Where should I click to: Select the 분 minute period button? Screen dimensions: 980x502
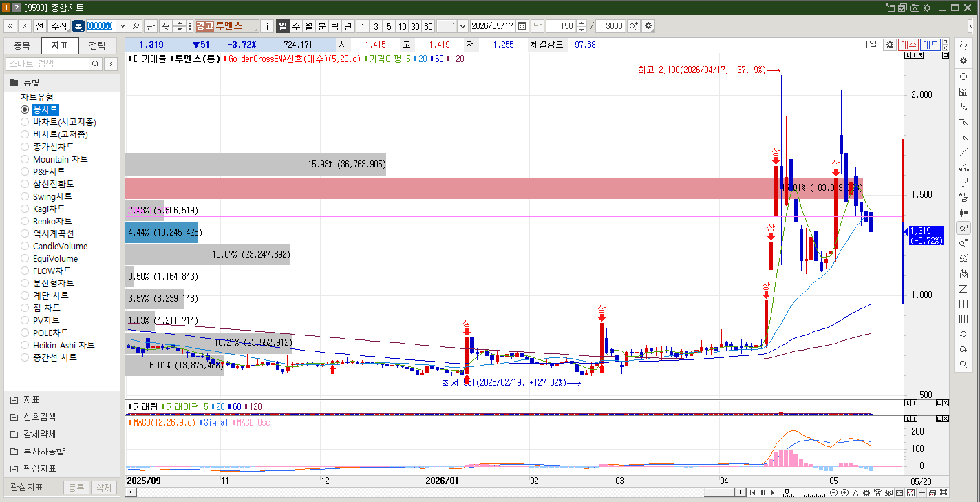click(x=322, y=26)
